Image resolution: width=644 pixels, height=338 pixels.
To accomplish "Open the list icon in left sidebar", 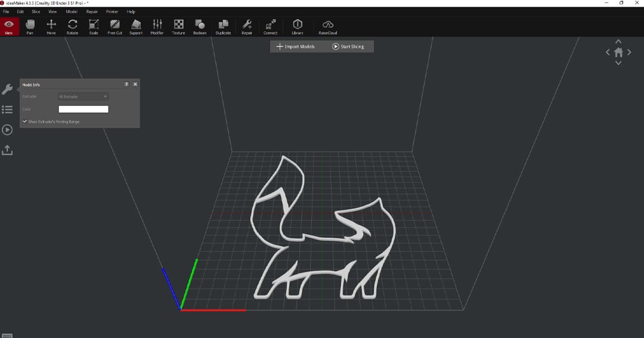I will (7, 109).
